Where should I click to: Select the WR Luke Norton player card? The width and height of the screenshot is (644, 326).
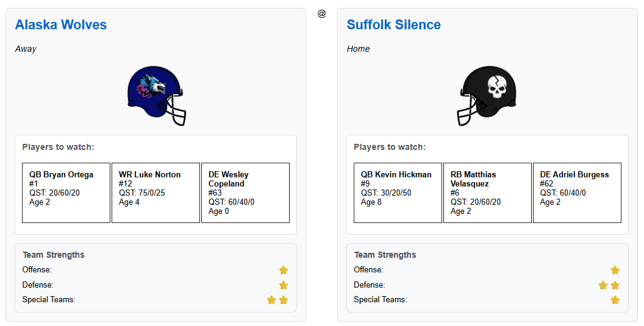156,193
